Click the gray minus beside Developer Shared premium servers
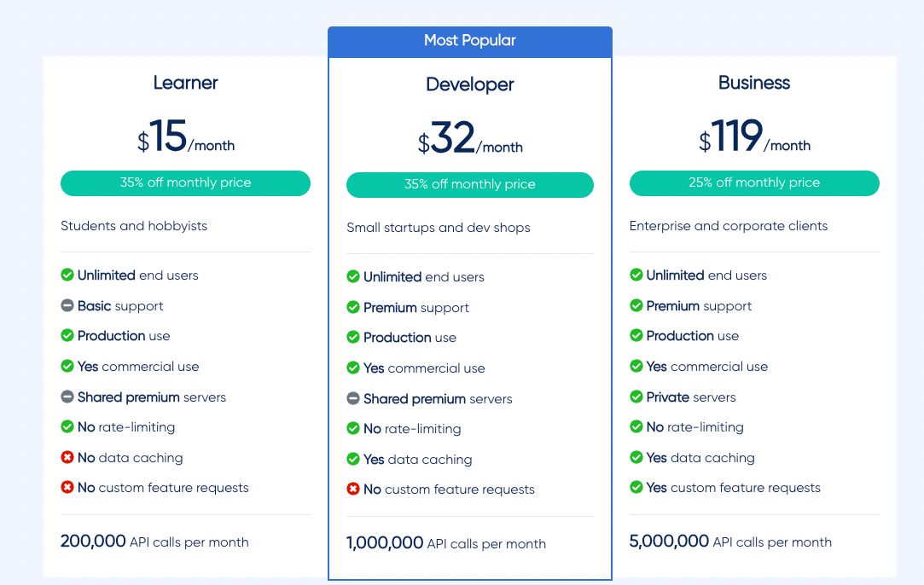The width and height of the screenshot is (924, 585). (x=353, y=399)
